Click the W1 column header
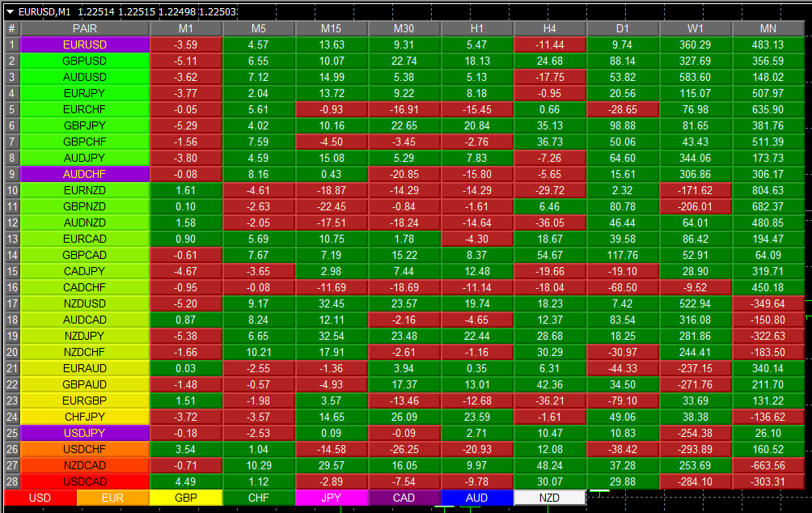 [x=696, y=29]
